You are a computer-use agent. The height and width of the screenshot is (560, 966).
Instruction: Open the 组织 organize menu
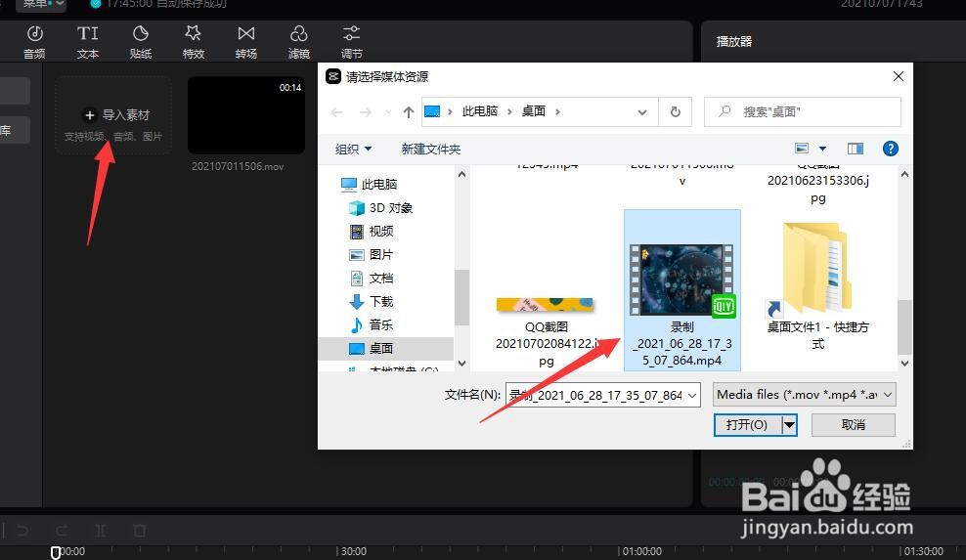point(353,150)
